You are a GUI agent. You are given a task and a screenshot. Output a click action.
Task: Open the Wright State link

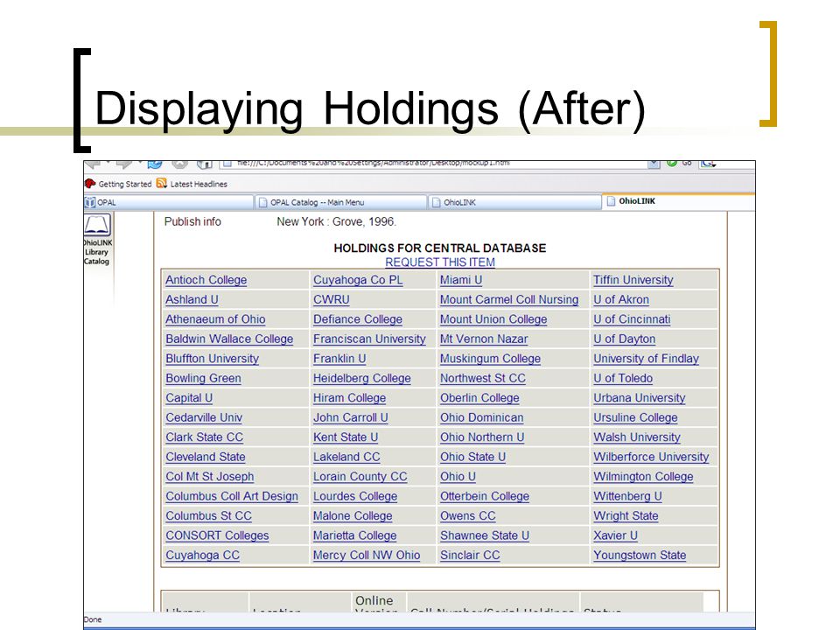click(x=626, y=516)
